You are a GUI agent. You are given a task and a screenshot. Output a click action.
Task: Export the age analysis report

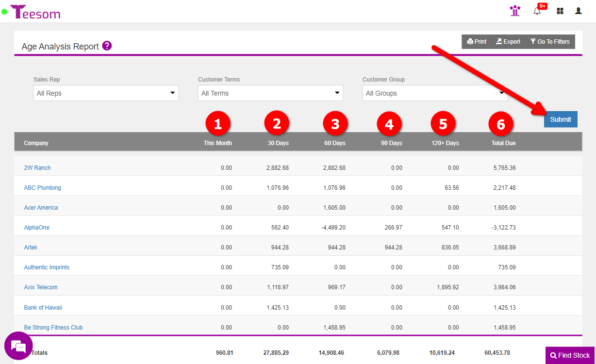pyautogui.click(x=508, y=42)
